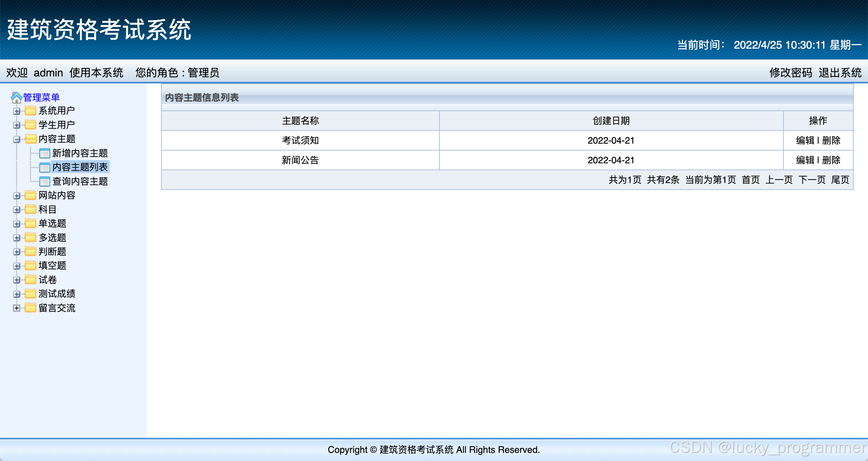Click 修改密码 link in header

790,73
